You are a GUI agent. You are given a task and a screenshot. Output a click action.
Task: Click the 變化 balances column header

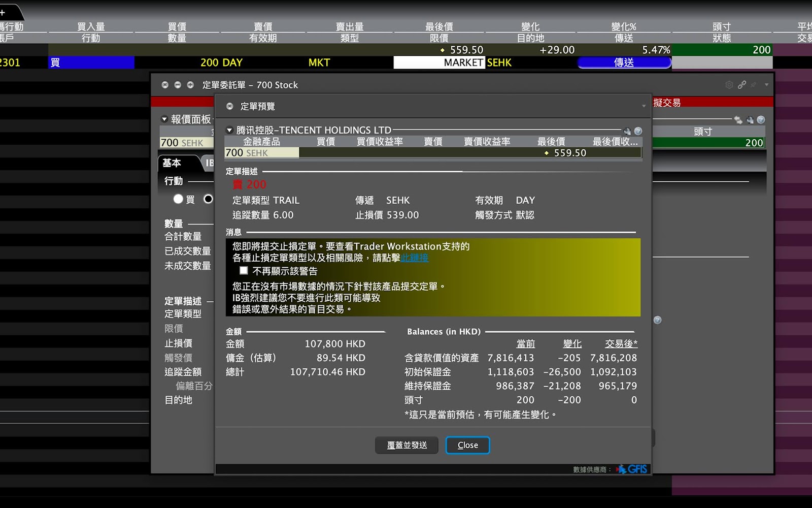(572, 344)
